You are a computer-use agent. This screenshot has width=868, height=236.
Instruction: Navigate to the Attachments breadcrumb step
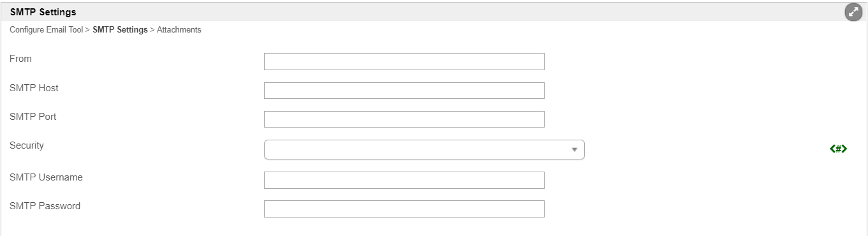coord(179,30)
